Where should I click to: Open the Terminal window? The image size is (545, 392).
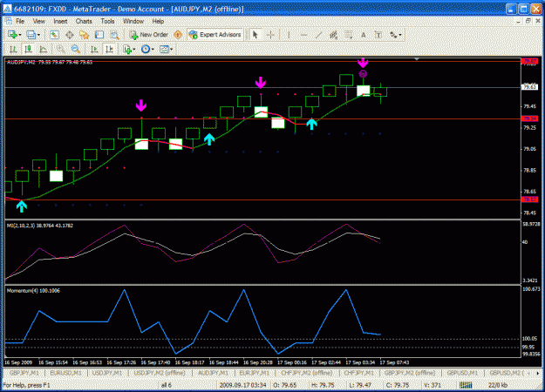99,35
